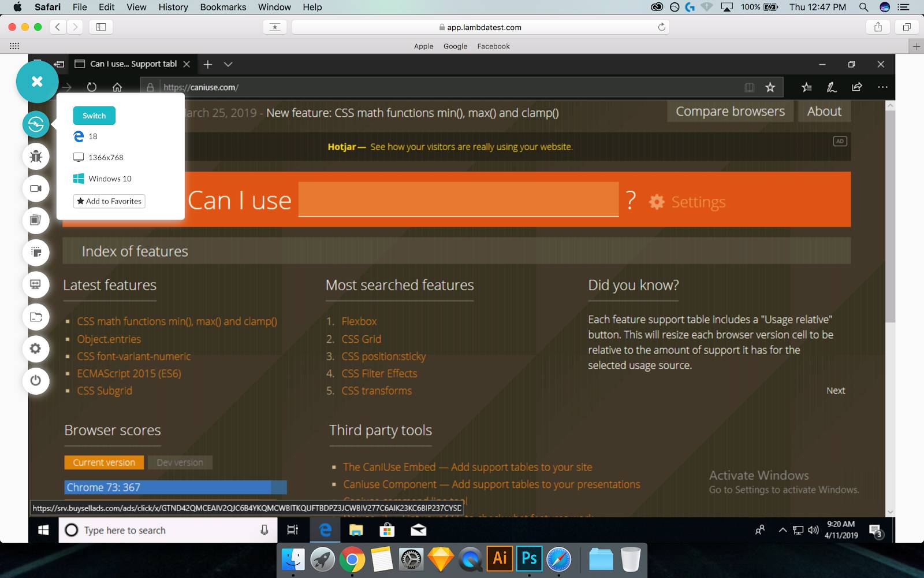Close the LambdaTest floating menu

[37, 81]
